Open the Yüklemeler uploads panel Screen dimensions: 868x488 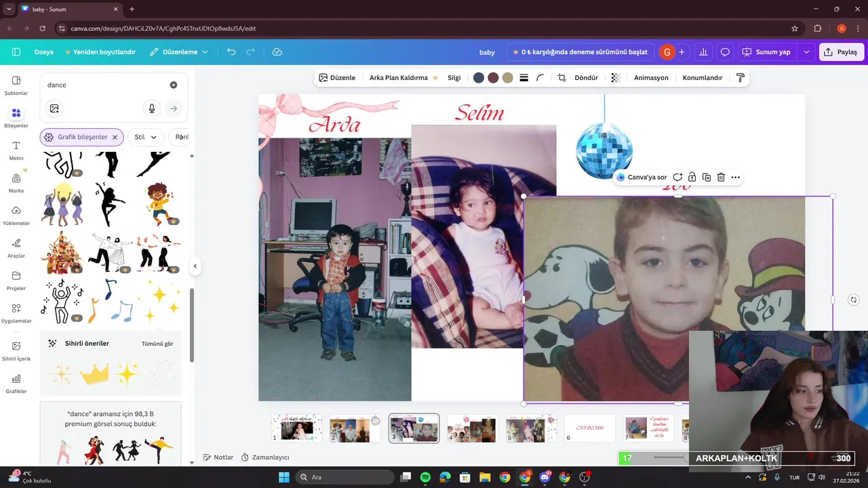(16, 215)
